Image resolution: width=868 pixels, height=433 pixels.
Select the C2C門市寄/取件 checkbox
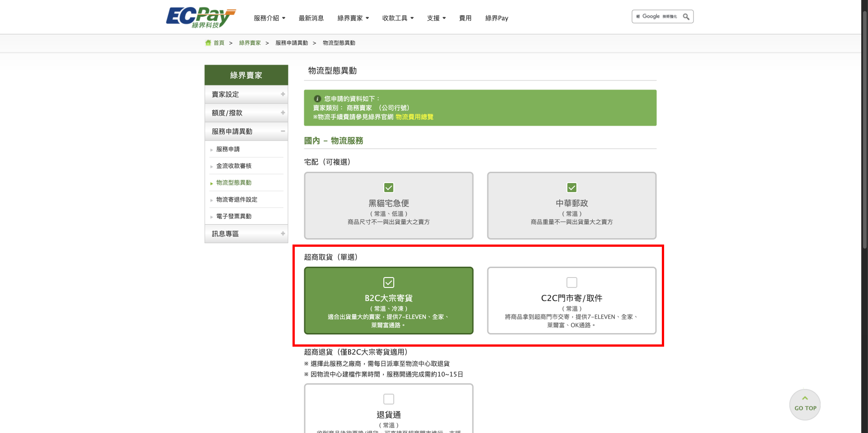click(572, 282)
